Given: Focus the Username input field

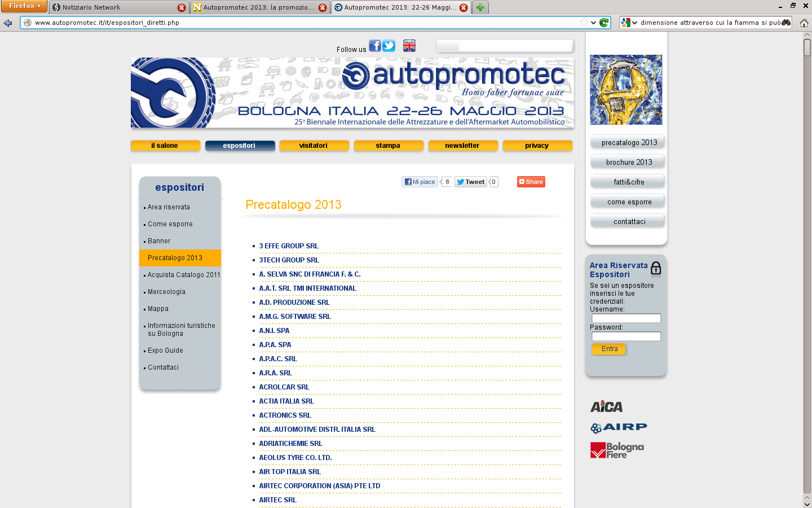Looking at the screenshot, I should 626,318.
